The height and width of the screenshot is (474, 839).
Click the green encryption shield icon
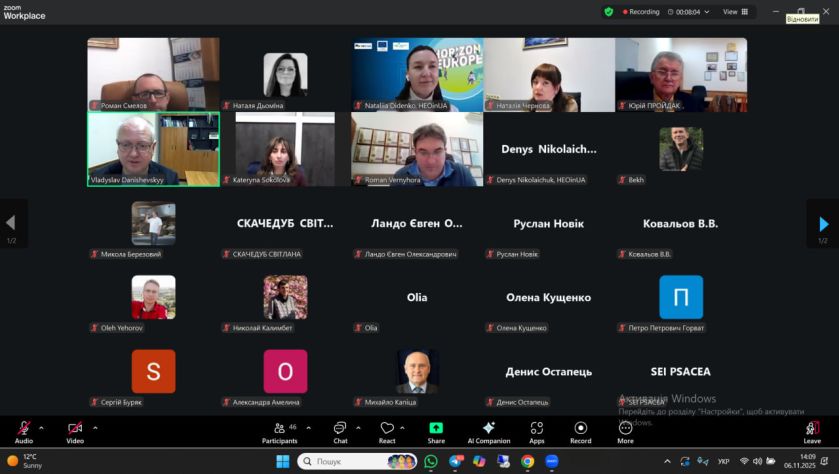pos(608,12)
